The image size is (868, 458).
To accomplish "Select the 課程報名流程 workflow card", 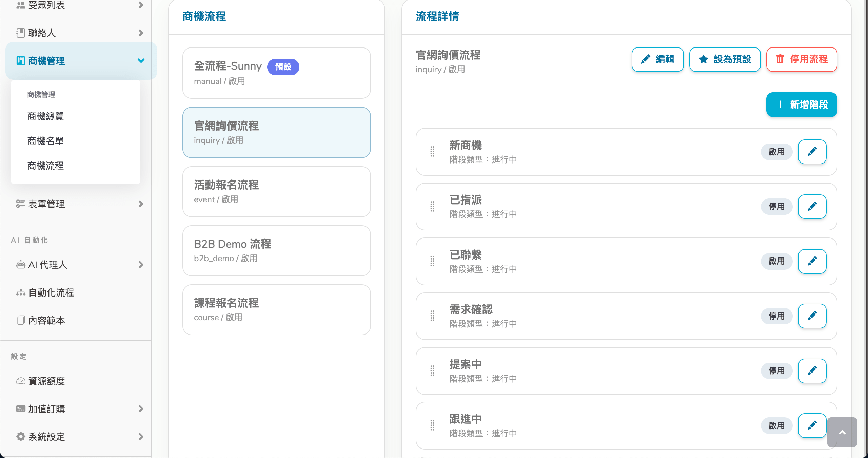I will [277, 310].
